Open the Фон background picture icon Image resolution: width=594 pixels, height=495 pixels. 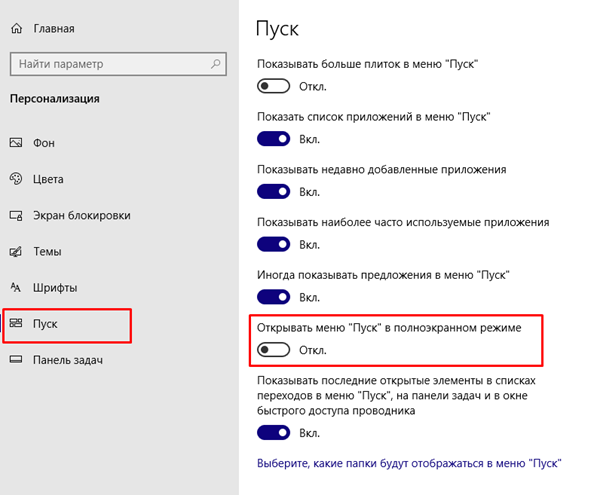(16, 143)
